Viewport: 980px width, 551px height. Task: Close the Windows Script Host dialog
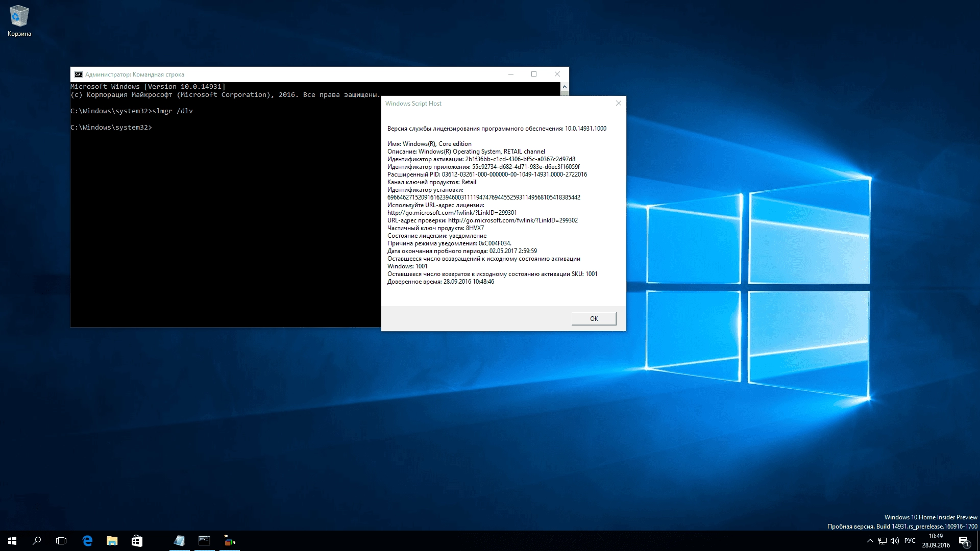pyautogui.click(x=619, y=104)
